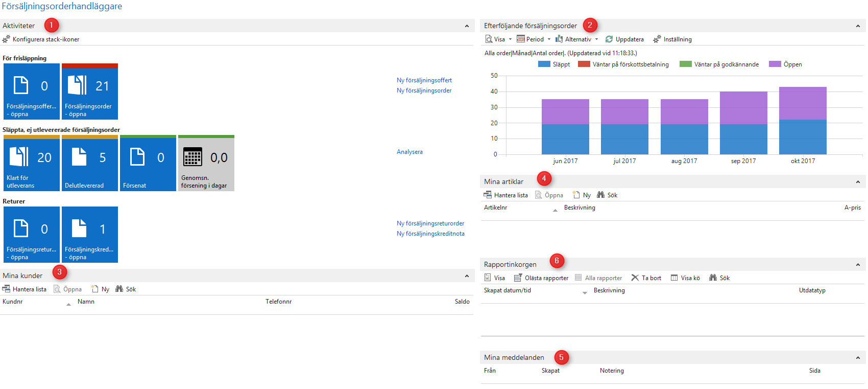Sort by Telefonnr column header
Screen dimensions: 868x389
(278, 302)
